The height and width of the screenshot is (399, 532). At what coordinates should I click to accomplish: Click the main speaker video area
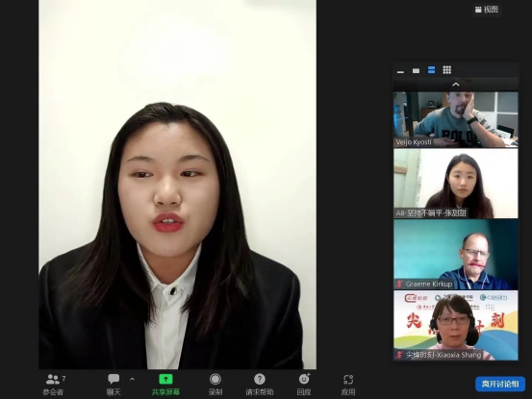point(177,185)
